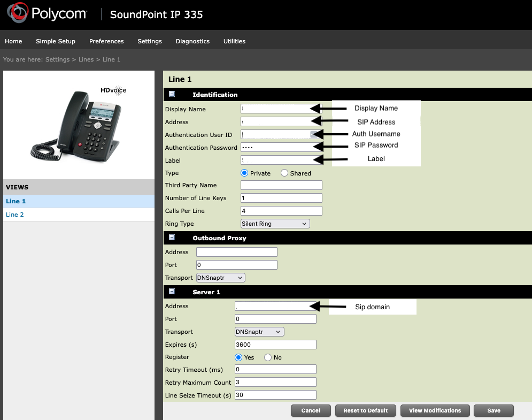Open Outbound Proxy Transport dropdown
532x420 pixels.
(x=220, y=278)
